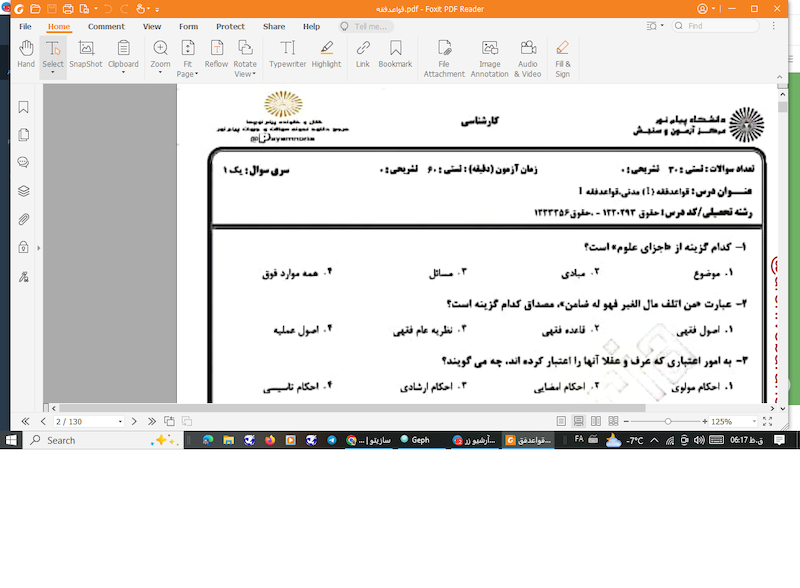Screen dimensions: 800x588
Task: Add a bookmark with the ribbon Bookmark tool
Action: [x=395, y=54]
